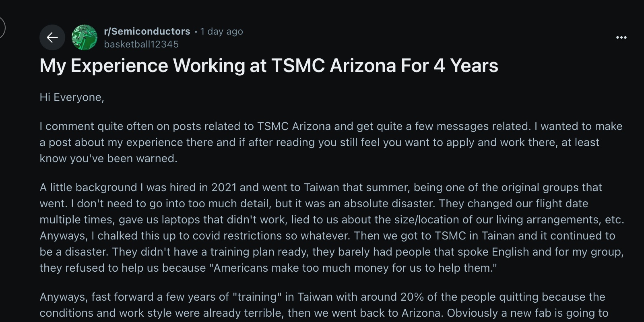Click the partial circle icon at left edge

point(2,28)
